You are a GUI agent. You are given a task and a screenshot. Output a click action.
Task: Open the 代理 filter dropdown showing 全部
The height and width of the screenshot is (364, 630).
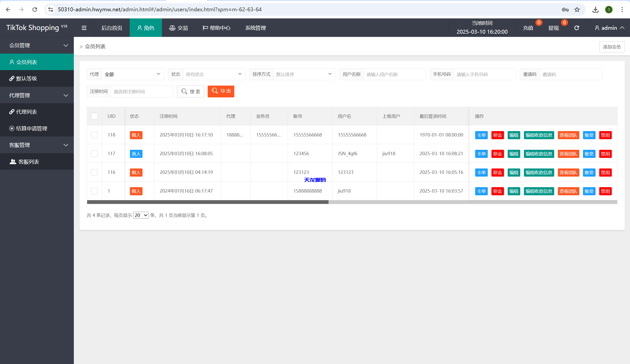coord(133,74)
